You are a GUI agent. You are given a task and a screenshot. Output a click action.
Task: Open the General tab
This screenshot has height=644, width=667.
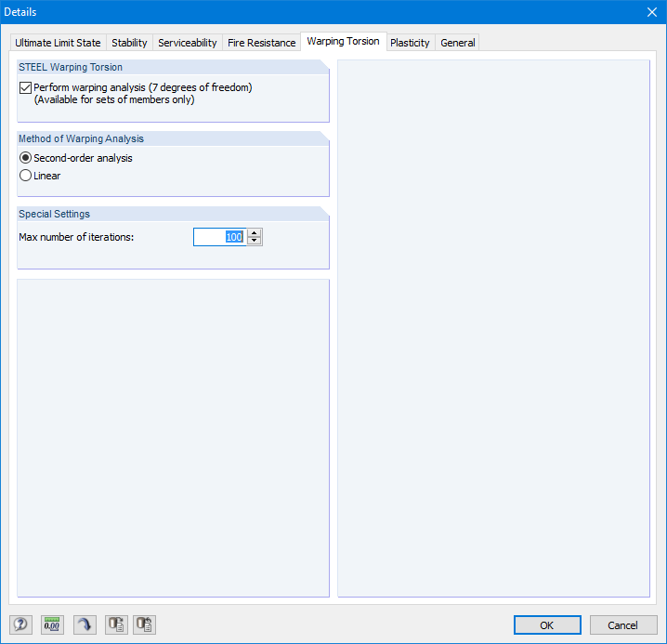click(458, 43)
